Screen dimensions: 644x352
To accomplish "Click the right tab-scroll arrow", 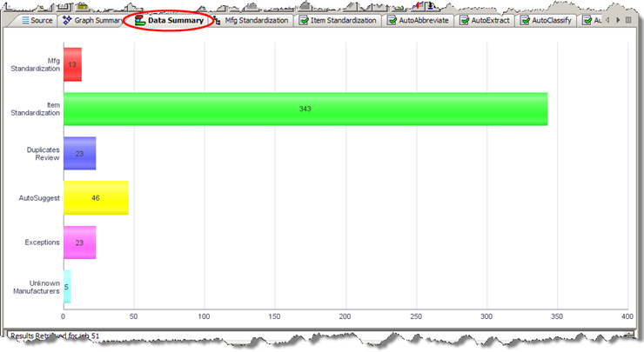I will [x=618, y=20].
